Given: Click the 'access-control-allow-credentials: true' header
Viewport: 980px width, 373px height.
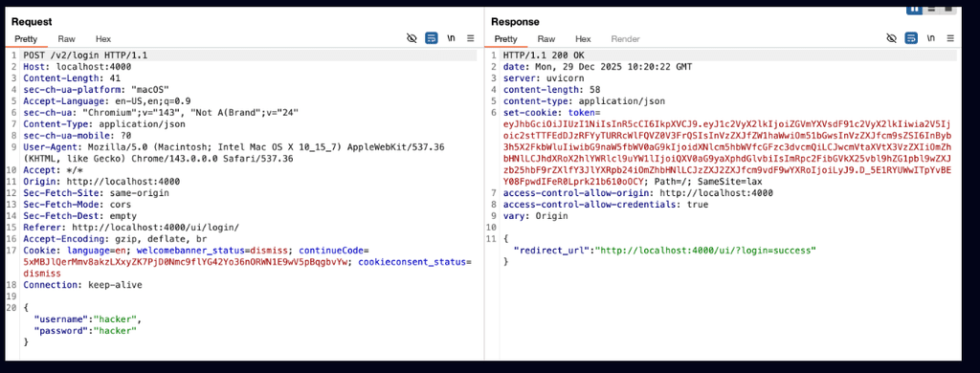Looking at the screenshot, I should coord(606,205).
